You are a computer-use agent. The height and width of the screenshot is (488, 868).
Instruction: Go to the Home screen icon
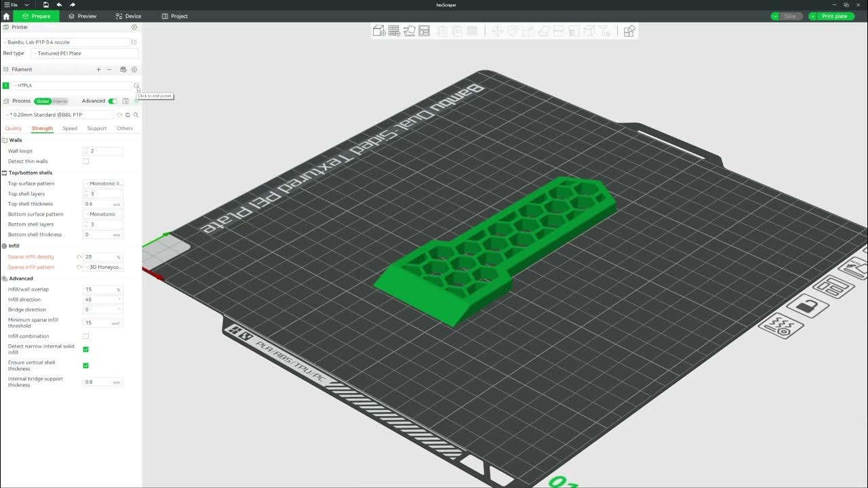(x=6, y=16)
